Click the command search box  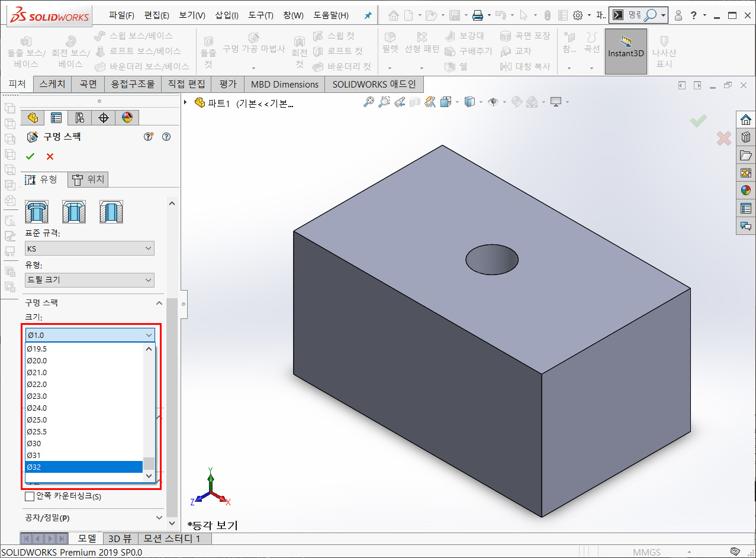coord(638,15)
